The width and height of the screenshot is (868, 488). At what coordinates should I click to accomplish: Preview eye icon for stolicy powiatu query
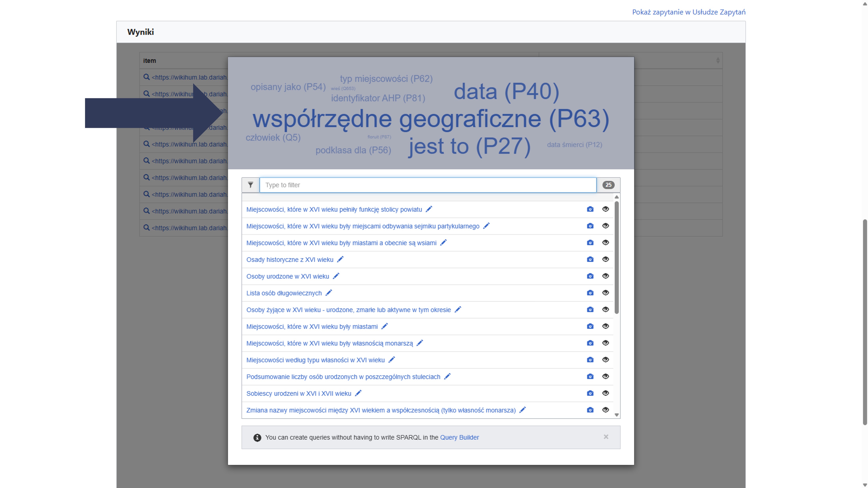605,209
